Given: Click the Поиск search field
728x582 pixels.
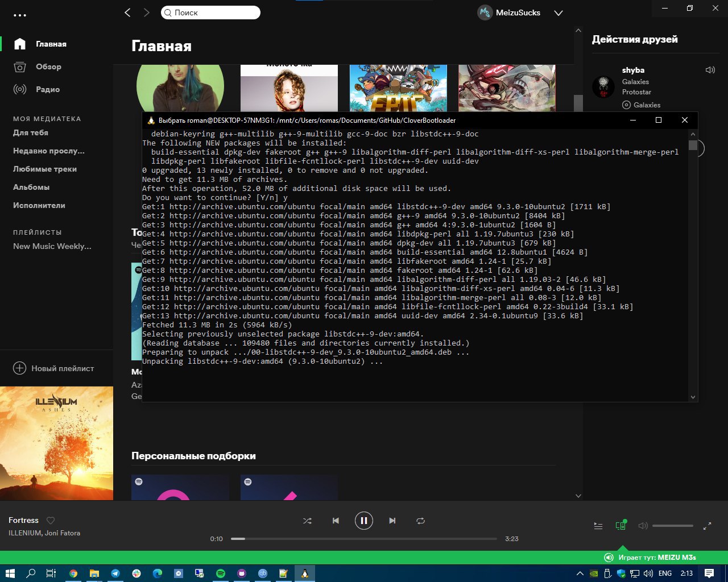Looking at the screenshot, I should pos(210,13).
